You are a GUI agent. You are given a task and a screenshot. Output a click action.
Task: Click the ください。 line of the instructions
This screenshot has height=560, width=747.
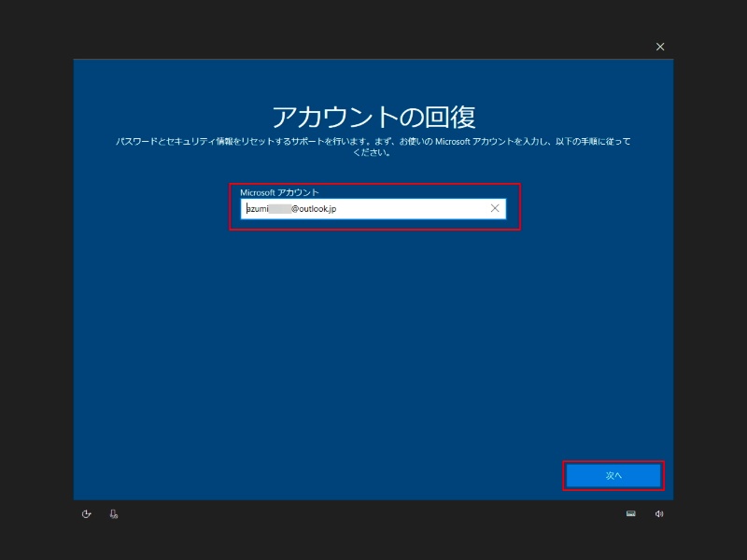tap(373, 152)
